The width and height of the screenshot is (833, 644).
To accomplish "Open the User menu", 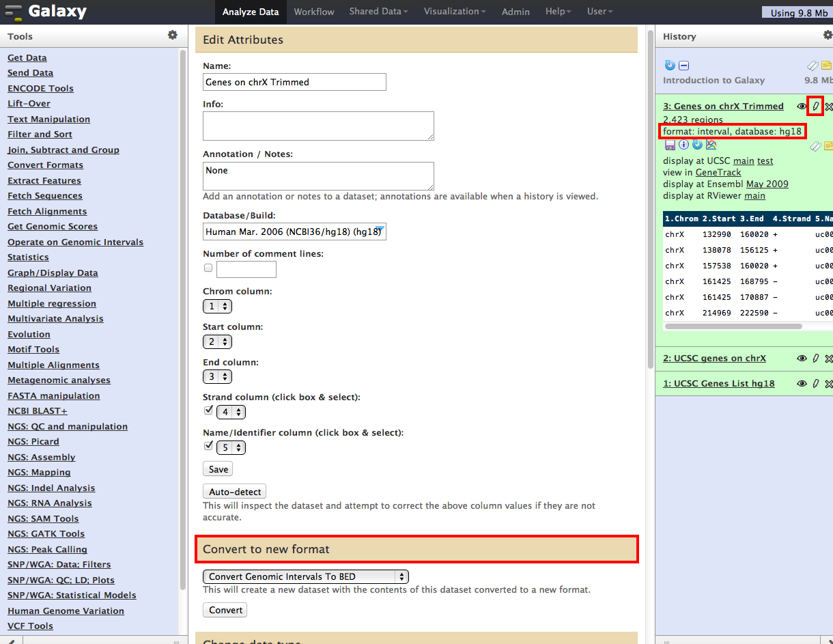I will pyautogui.click(x=600, y=12).
